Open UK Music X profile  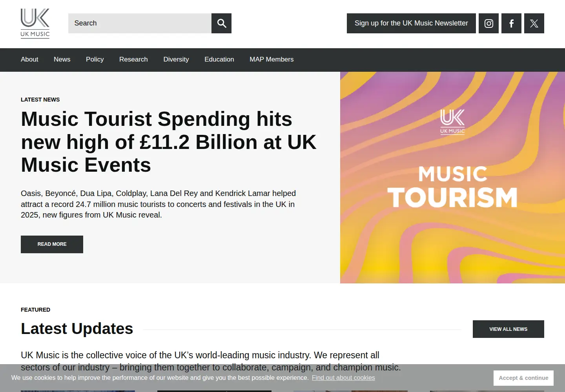(x=534, y=24)
